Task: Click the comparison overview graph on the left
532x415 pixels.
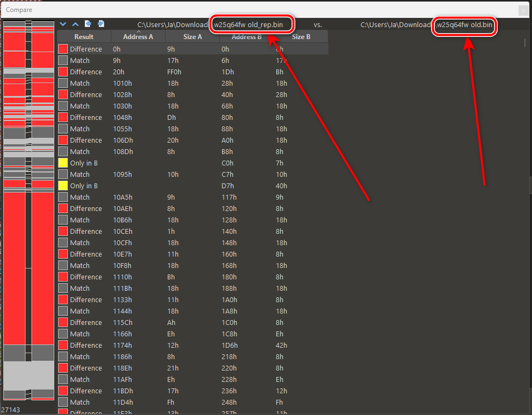Action: click(28, 210)
